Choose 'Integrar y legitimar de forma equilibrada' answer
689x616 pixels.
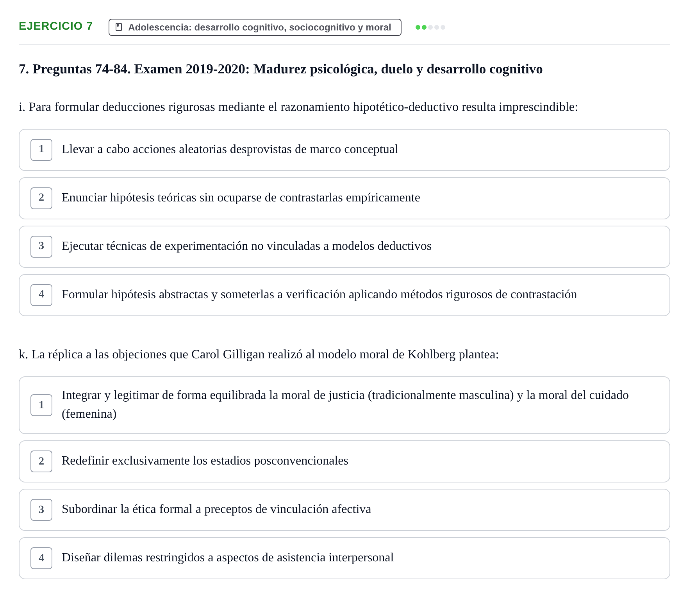coord(344,405)
